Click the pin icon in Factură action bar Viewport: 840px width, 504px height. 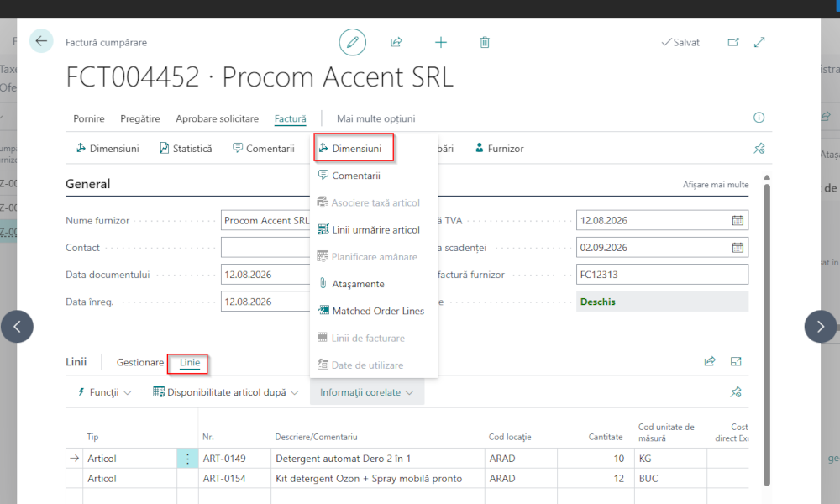[x=759, y=149]
